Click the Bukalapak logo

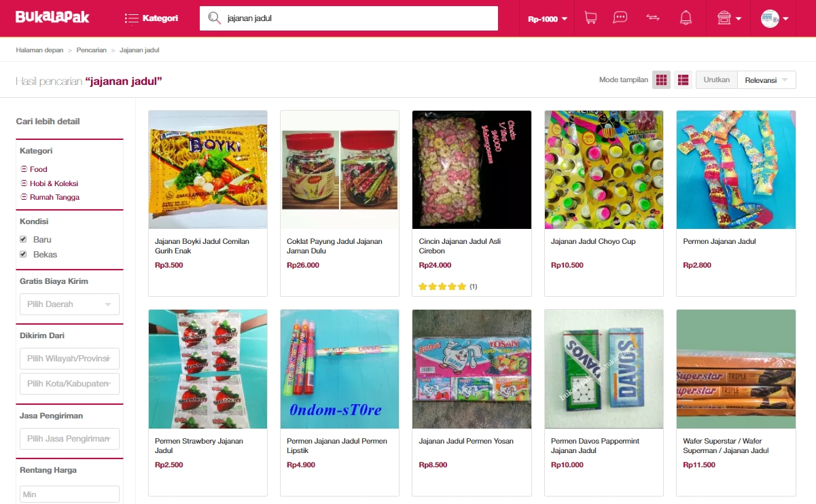[x=52, y=17]
